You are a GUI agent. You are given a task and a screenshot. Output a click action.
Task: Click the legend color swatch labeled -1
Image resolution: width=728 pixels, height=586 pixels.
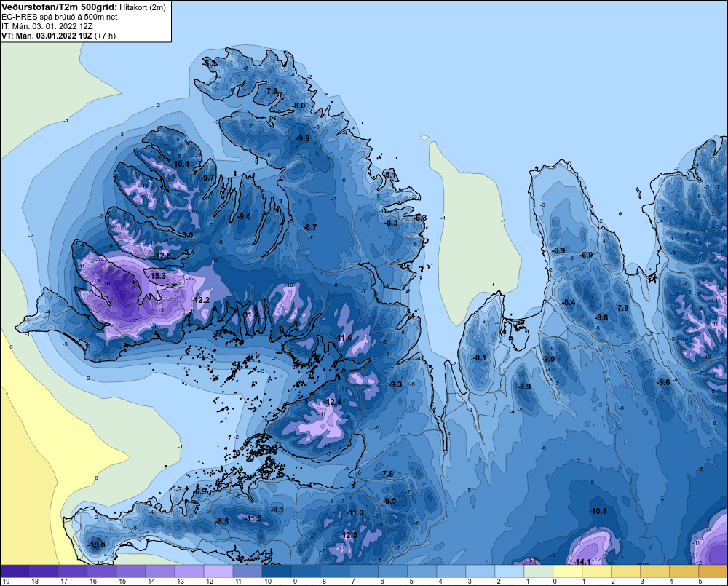pyautogui.click(x=538, y=571)
